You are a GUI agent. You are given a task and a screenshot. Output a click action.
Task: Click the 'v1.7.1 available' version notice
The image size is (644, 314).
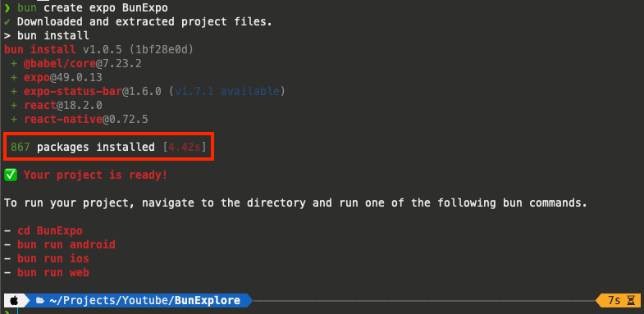[227, 92]
